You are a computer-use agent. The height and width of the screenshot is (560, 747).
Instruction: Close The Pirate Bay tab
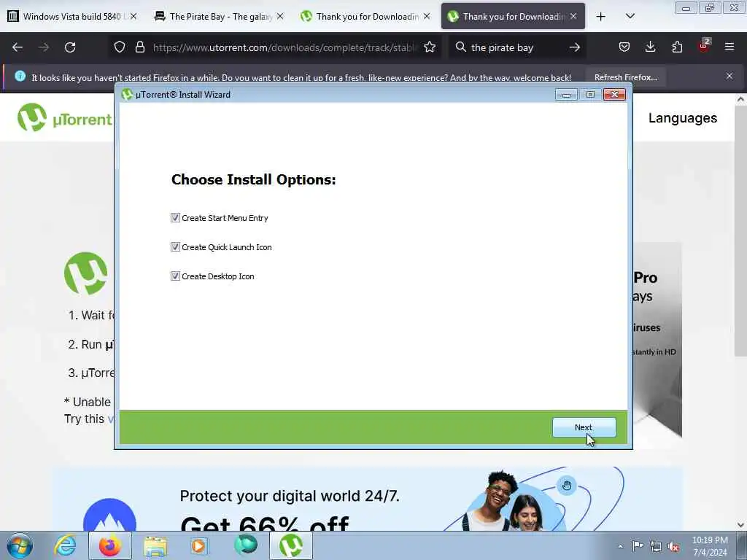(x=280, y=16)
